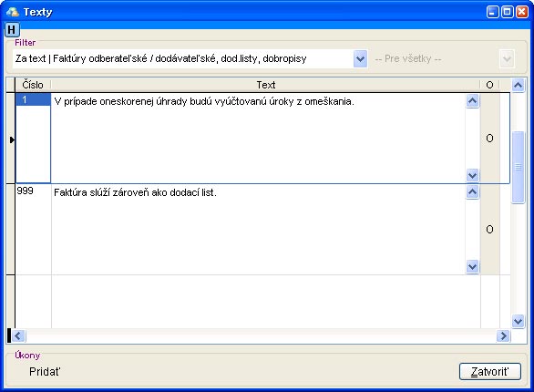Click the down arrow of row 1 text box

[x=472, y=175]
